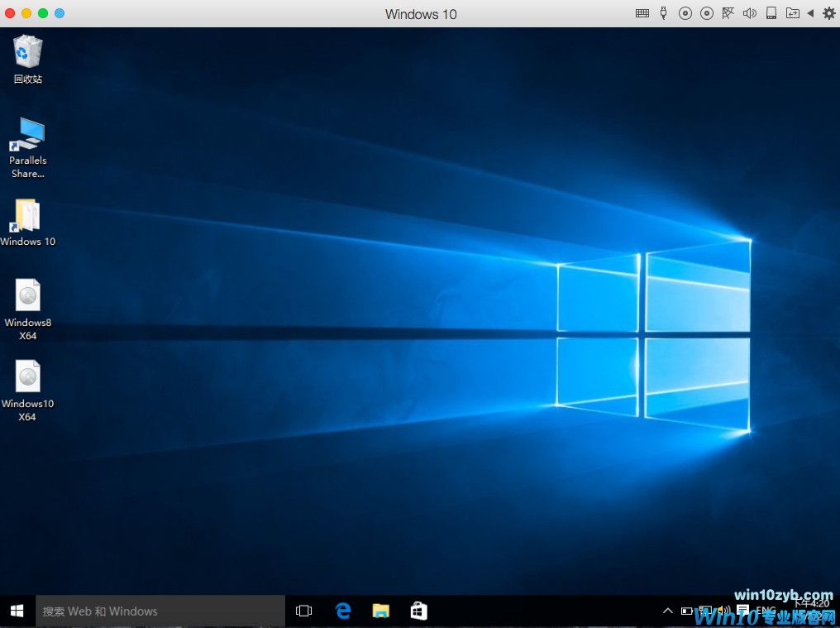The image size is (840, 628).
Task: Open the Parallels configuration gear
Action: [x=828, y=13]
